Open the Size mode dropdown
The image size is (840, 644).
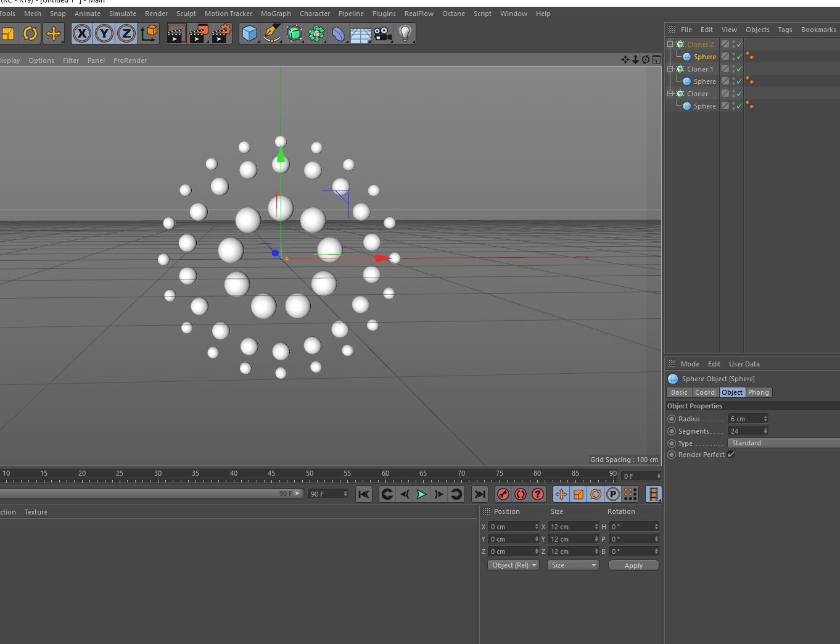coord(573,565)
